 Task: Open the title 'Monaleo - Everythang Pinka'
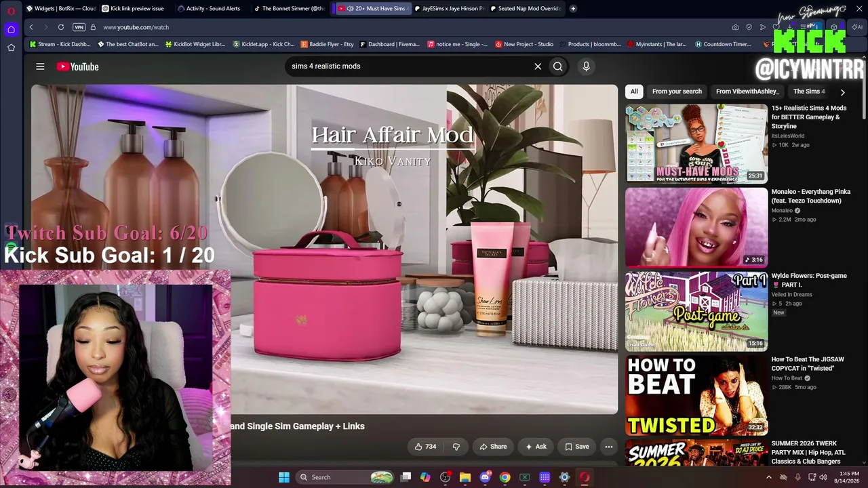810,196
